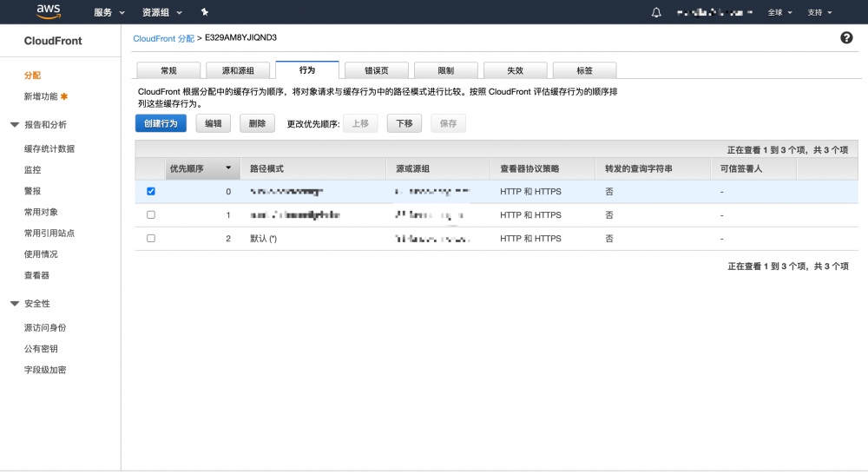Open 新增功能 in the sidebar
The image size is (868, 474).
[41, 96]
